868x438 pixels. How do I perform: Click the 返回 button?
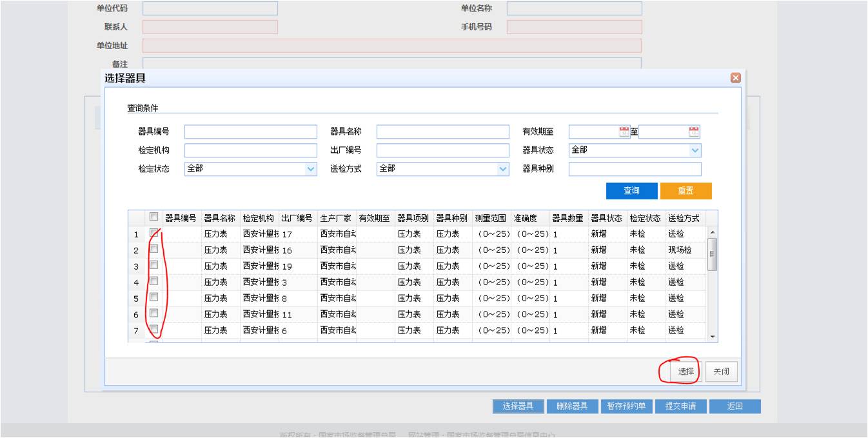coord(735,406)
